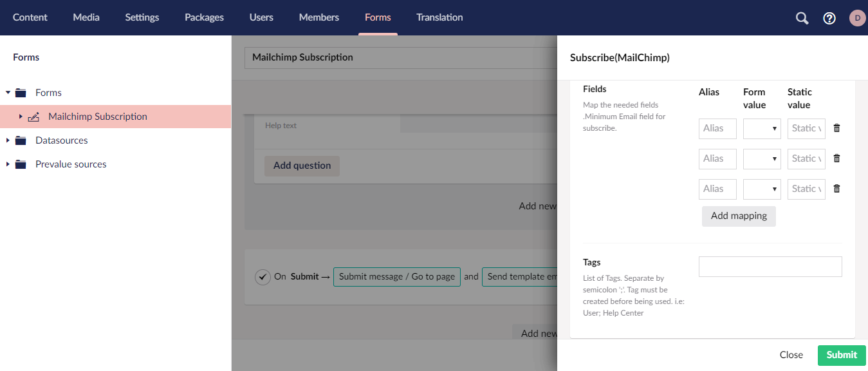Screen dimensions: 868x371
Task: Open the Send template email workflow
Action: [x=519, y=277]
